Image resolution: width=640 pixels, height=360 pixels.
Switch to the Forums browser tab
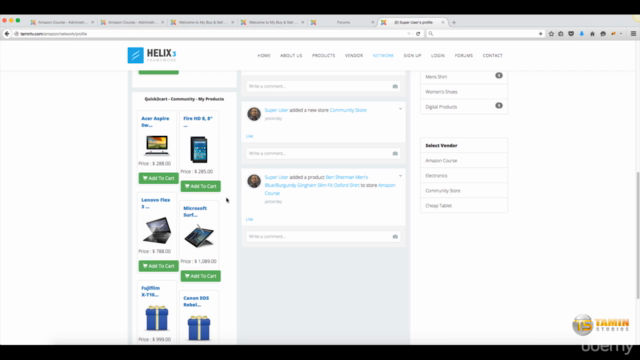click(343, 22)
